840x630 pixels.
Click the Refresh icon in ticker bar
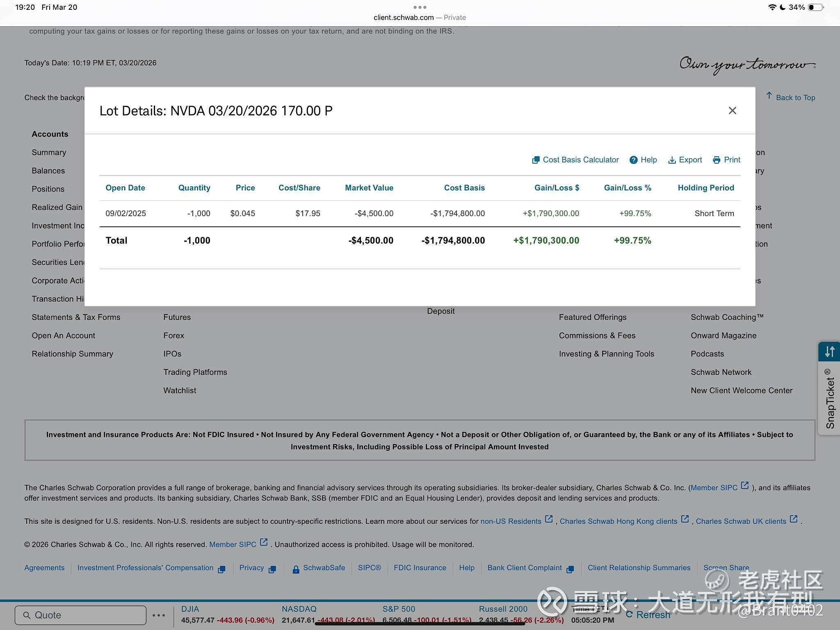pos(629,614)
